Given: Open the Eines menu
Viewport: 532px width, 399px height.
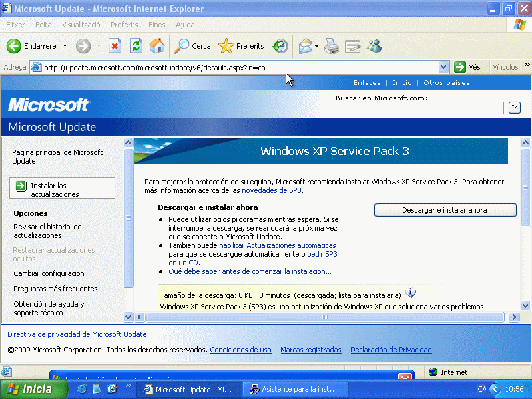Looking at the screenshot, I should coord(156,25).
